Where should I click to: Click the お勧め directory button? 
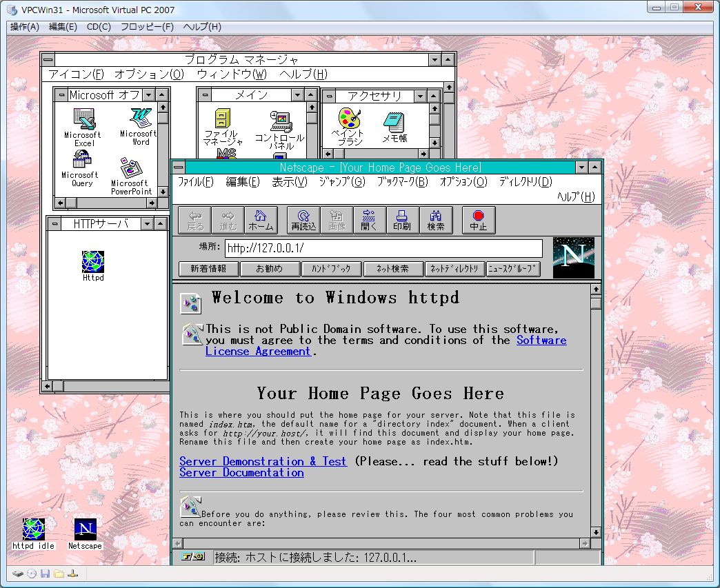[x=270, y=269]
